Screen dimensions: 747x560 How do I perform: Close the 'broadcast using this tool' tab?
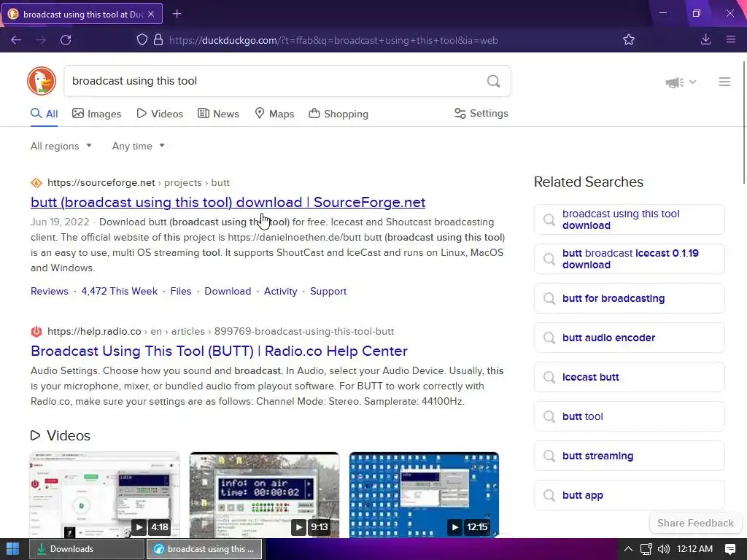(151, 15)
